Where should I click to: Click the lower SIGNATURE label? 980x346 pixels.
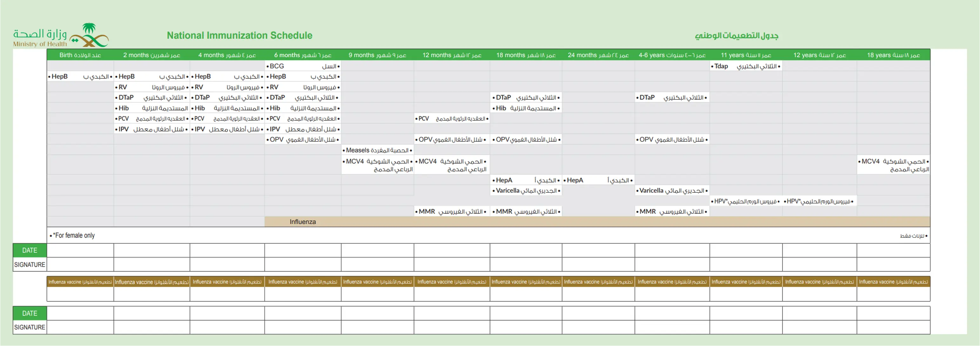click(x=30, y=327)
